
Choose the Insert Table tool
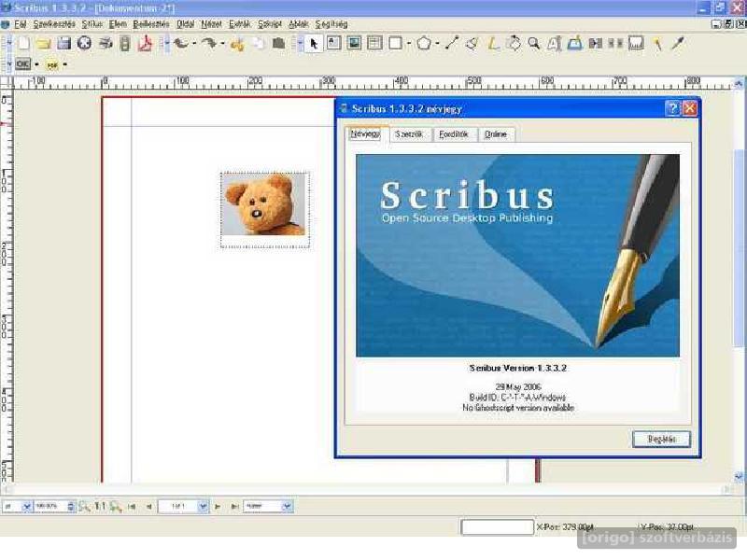pyautogui.click(x=375, y=43)
